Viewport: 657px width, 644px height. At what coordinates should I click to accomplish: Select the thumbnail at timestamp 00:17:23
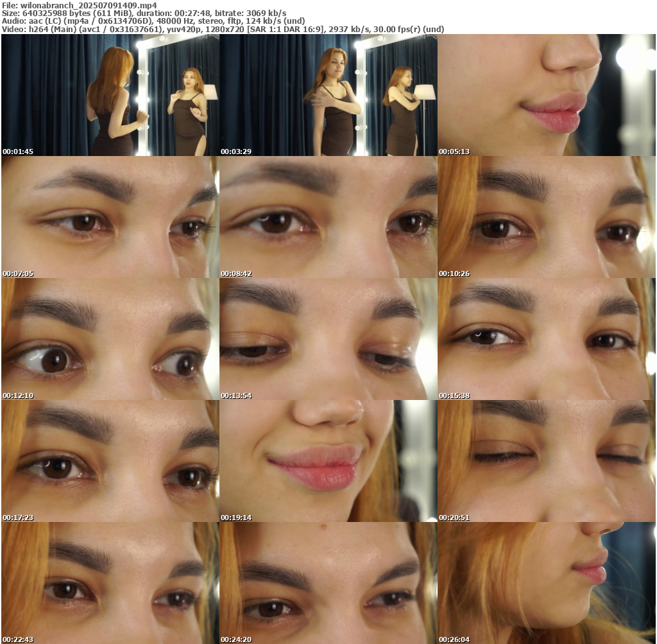click(x=110, y=461)
